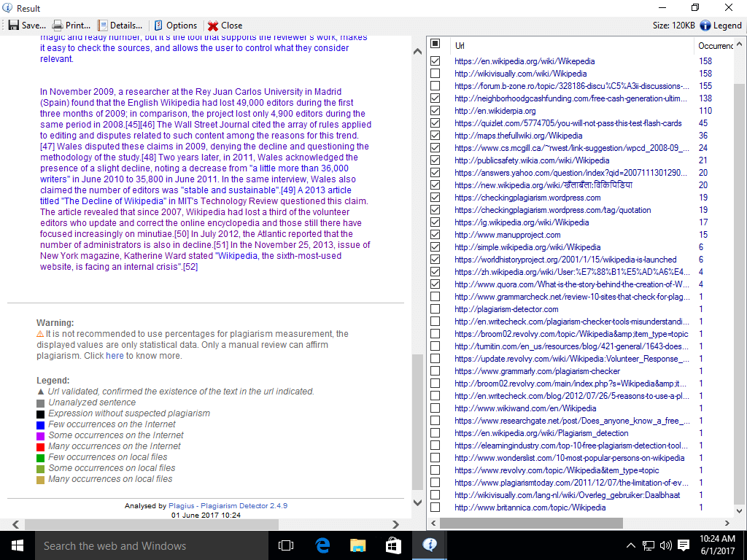This screenshot has height=560, width=747.
Task: Open Microsoft Edge from the taskbar
Action: click(322, 545)
